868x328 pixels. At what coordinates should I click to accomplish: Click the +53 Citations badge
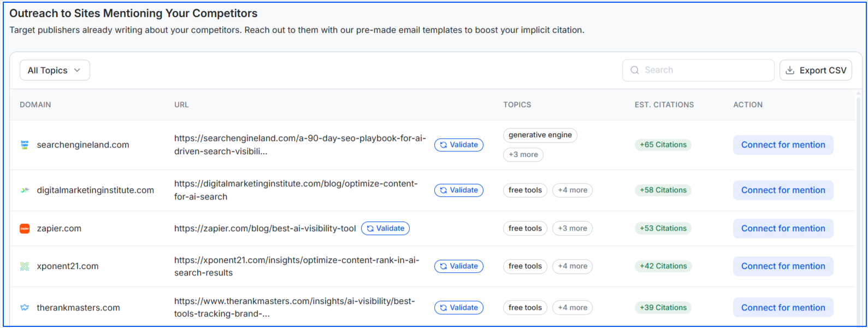point(663,229)
